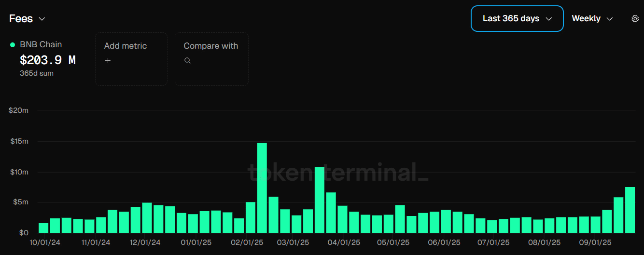The image size is (644, 255).
Task: Click the tallest bar near 02/01/25
Action: coord(262,188)
